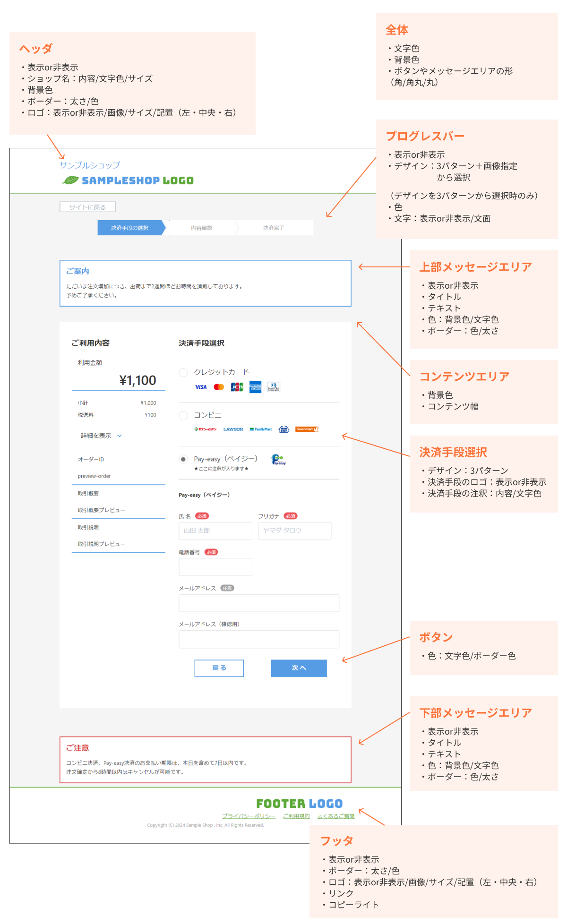Image resolution: width=567 pixels, height=924 pixels.
Task: Click the ご案内 message title
Action: tap(77, 271)
